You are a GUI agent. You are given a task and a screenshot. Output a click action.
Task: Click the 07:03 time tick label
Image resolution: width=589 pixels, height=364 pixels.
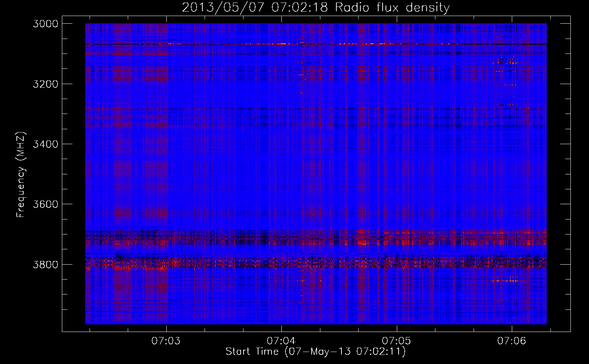(166, 341)
